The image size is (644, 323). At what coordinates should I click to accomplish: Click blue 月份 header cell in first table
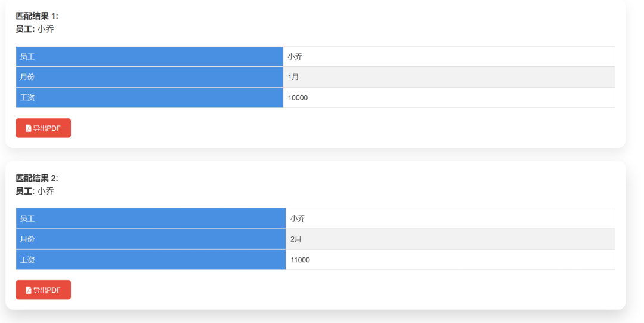[x=149, y=77]
